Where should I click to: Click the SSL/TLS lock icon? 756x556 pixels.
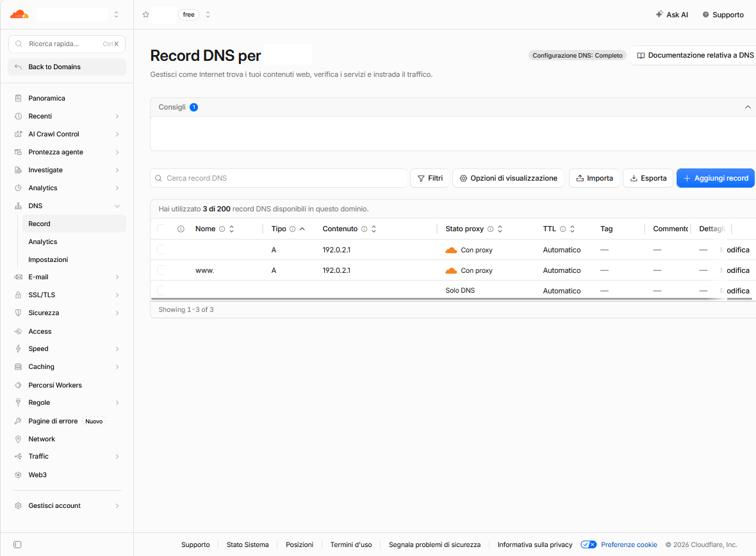pyautogui.click(x=19, y=295)
